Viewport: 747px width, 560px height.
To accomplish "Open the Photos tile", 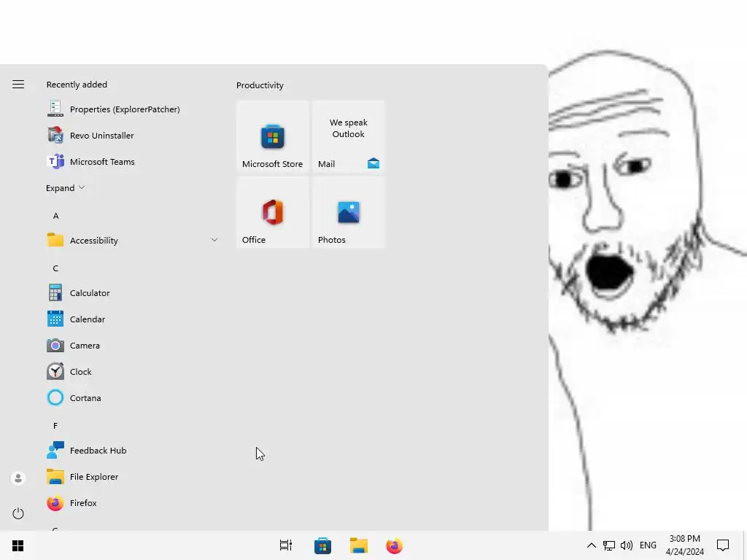I will (x=349, y=212).
